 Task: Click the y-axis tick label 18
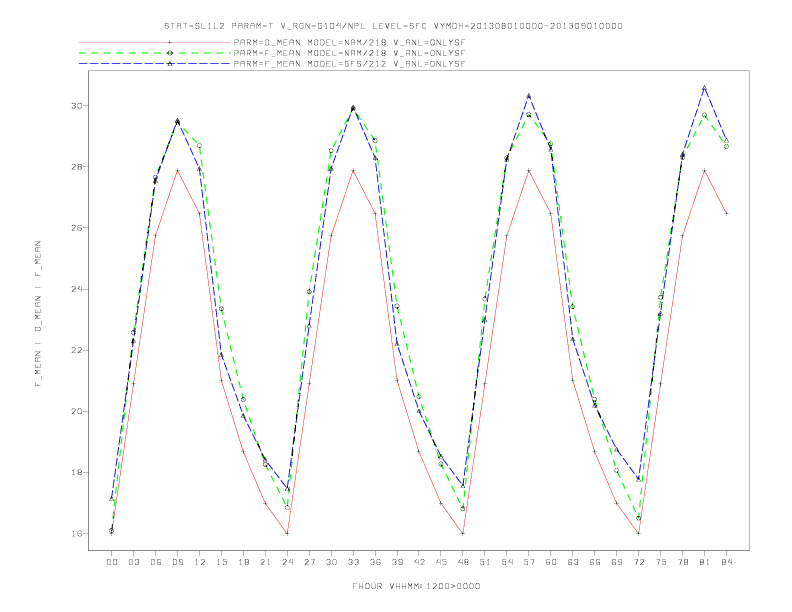tap(76, 473)
